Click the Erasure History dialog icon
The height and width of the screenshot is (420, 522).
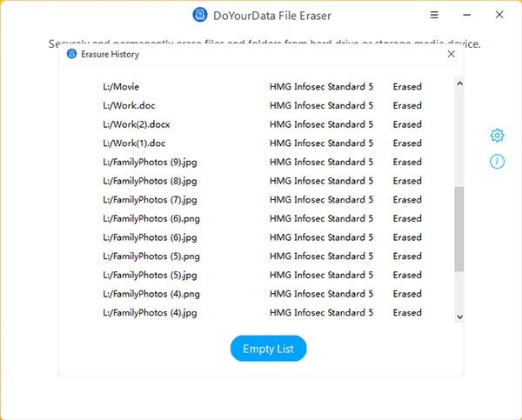tap(71, 54)
